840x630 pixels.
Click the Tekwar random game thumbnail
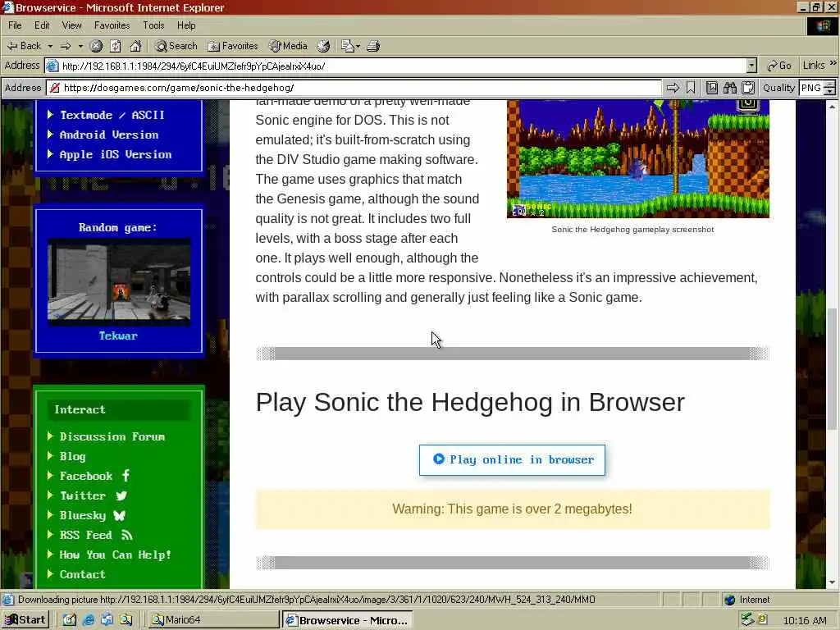pos(119,282)
